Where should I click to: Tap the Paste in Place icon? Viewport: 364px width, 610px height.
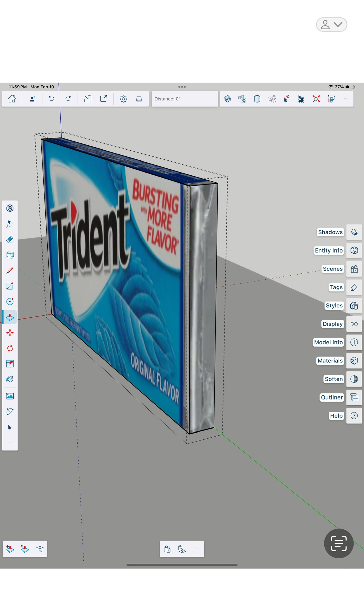[182, 549]
